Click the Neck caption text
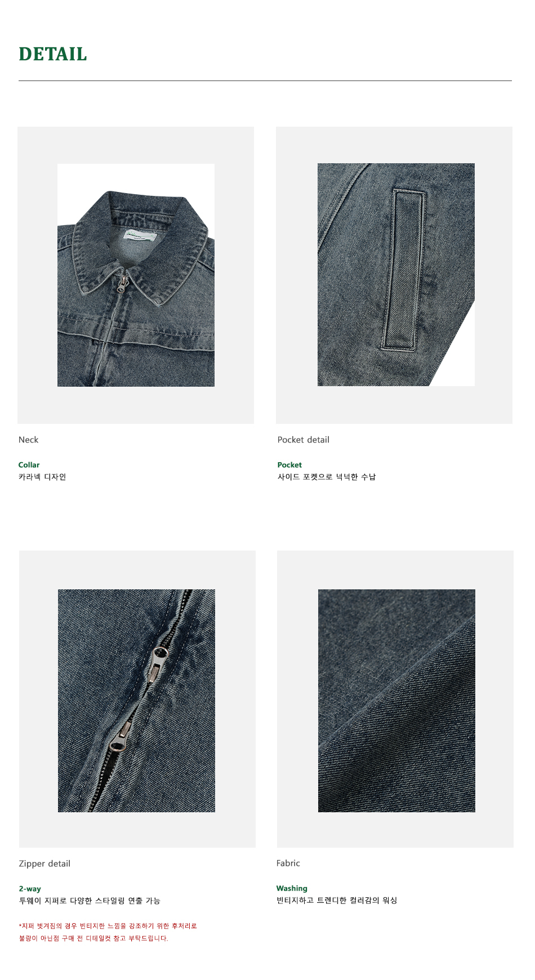Viewport: 535px width, 980px height. coord(28,440)
